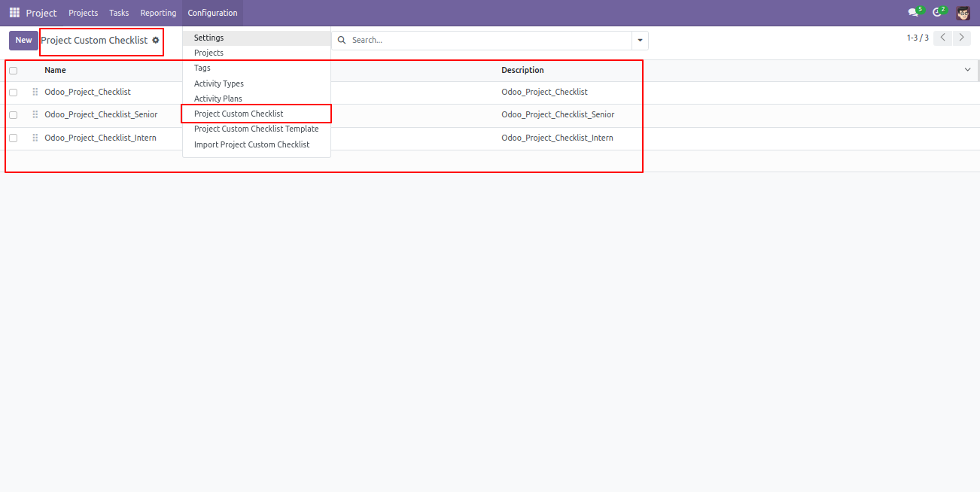Viewport: 980px width, 492px height.
Task: Open the search options dropdown arrow
Action: coord(641,41)
